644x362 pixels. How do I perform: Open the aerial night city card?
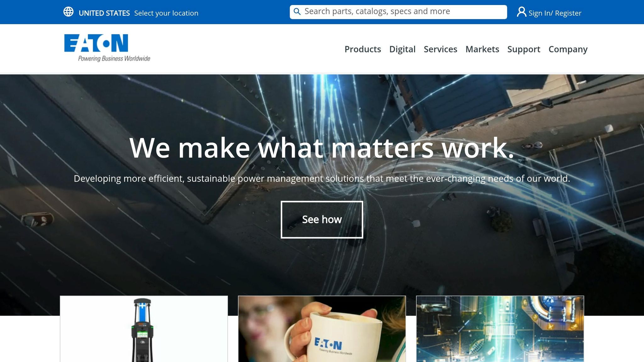coord(500,329)
